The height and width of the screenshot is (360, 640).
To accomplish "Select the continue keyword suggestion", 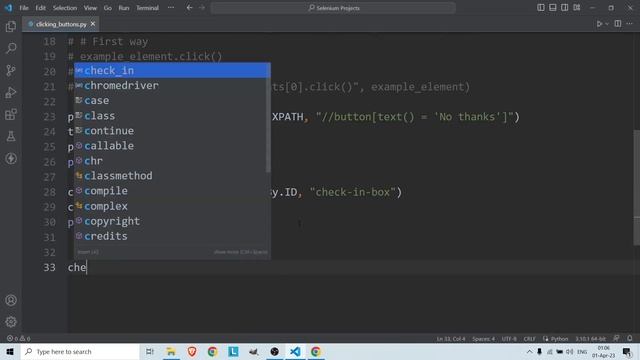I will (170, 131).
